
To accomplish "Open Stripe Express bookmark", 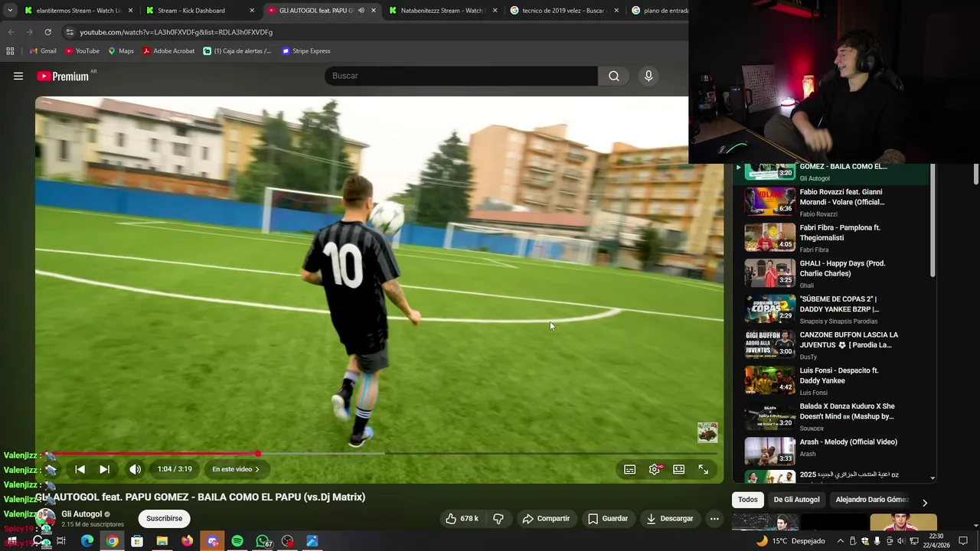I will [x=306, y=51].
